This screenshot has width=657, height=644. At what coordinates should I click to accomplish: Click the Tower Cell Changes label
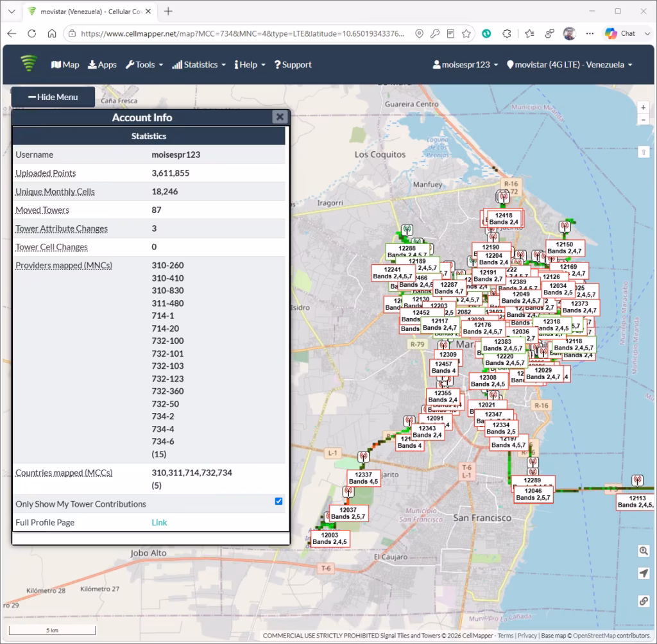[x=51, y=247]
